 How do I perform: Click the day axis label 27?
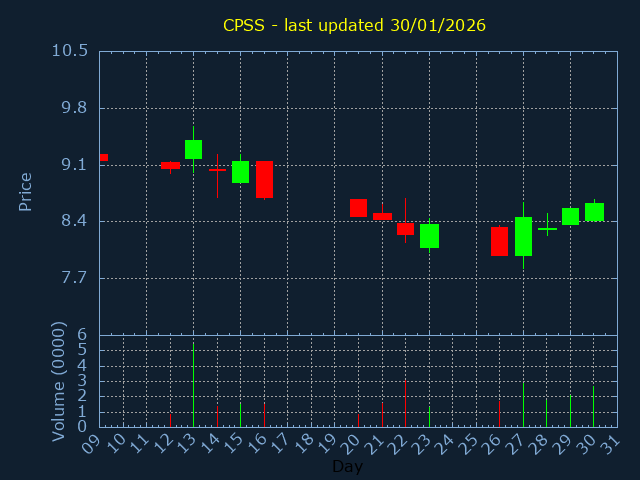pos(515,443)
